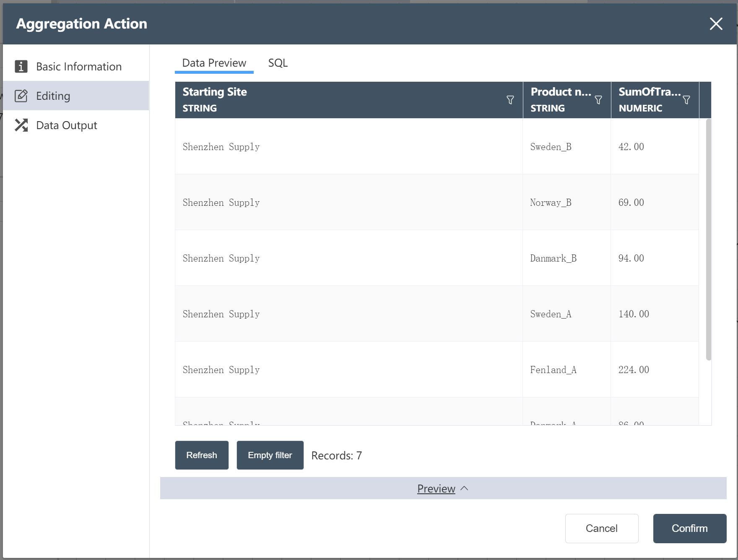This screenshot has height=560, width=738.
Task: Click the table vertical scrollbar
Action: pos(709,240)
